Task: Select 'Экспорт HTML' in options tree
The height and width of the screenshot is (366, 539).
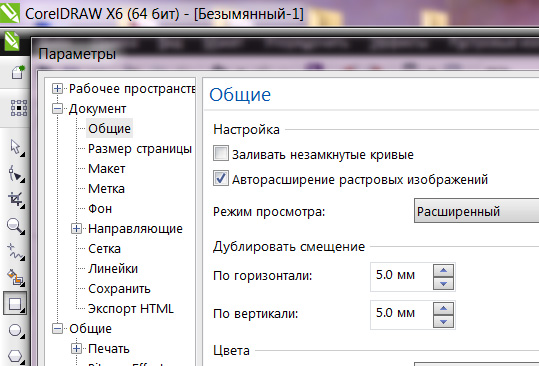Action: point(131,309)
